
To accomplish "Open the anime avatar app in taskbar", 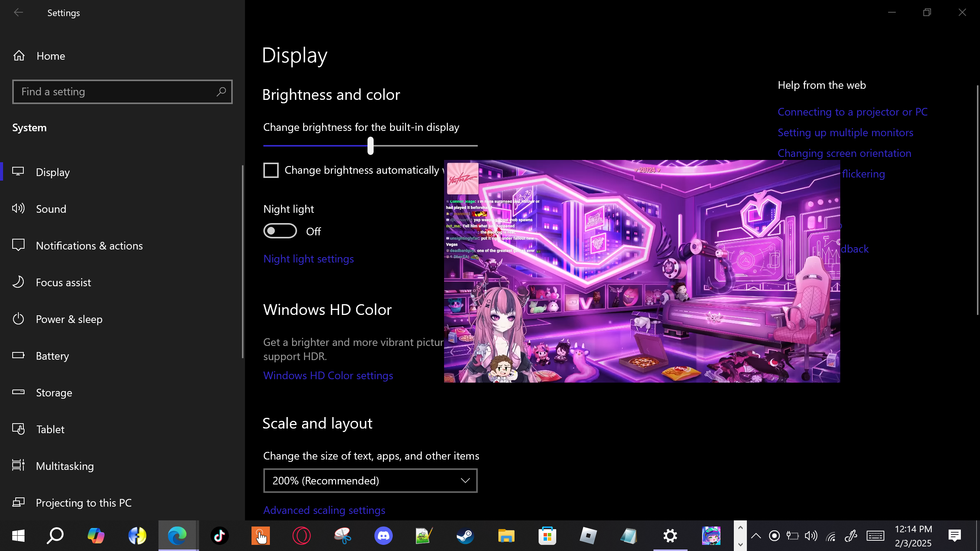I will [711, 536].
